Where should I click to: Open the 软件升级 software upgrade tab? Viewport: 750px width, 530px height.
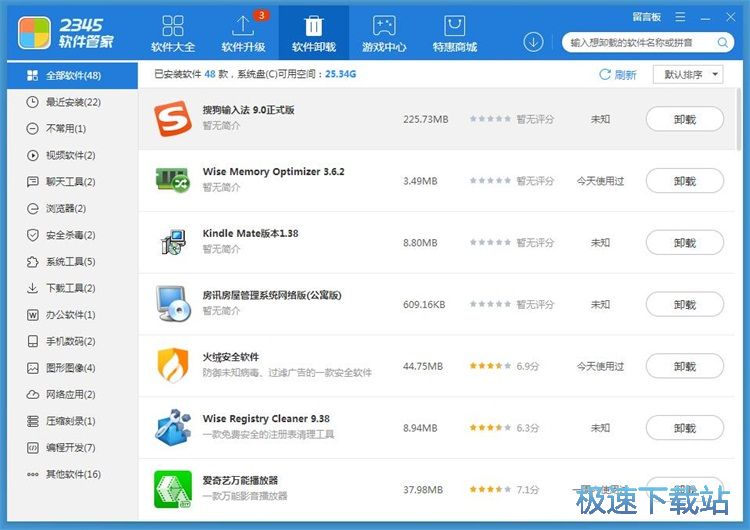tap(243, 33)
